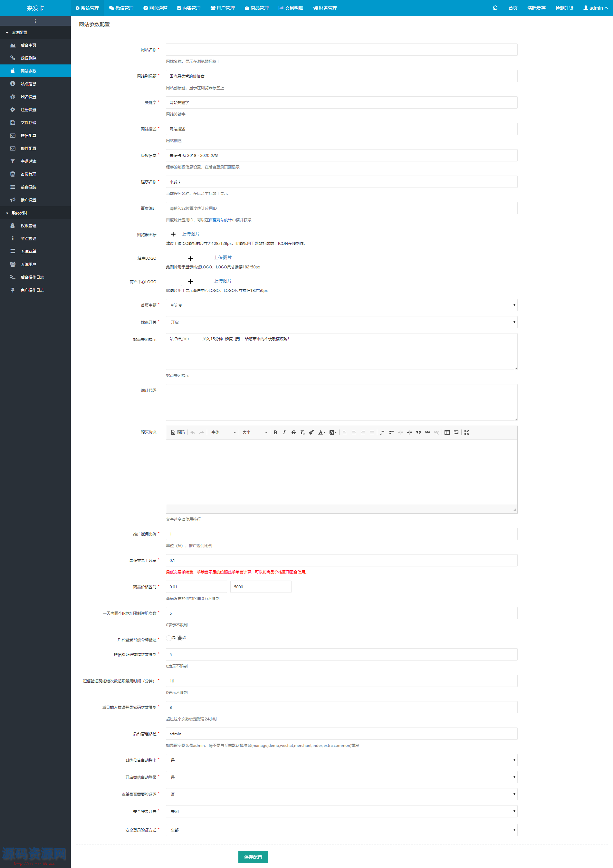Screen dimensions: 613x868
Task: Click the 网站名称 input field
Action: (x=342, y=50)
